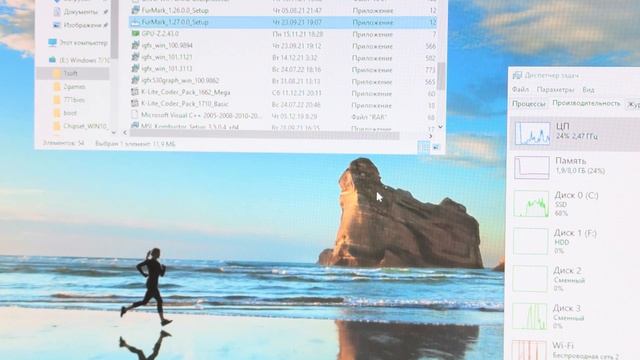Select K-Lite_Codec_Pack_1710_Basic file name
The image size is (640, 360).
(x=184, y=104)
